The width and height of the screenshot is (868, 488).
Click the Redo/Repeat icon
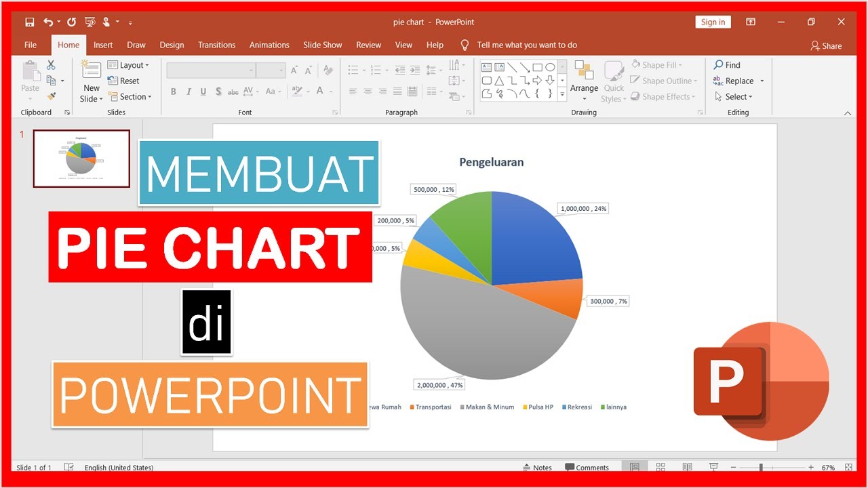pyautogui.click(x=71, y=22)
